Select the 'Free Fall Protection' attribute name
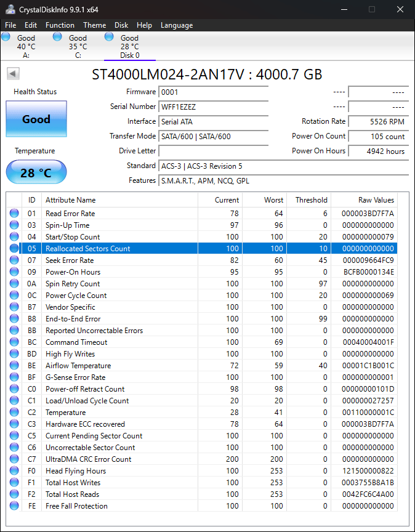Image resolution: width=415 pixels, height=532 pixels. pos(76,506)
